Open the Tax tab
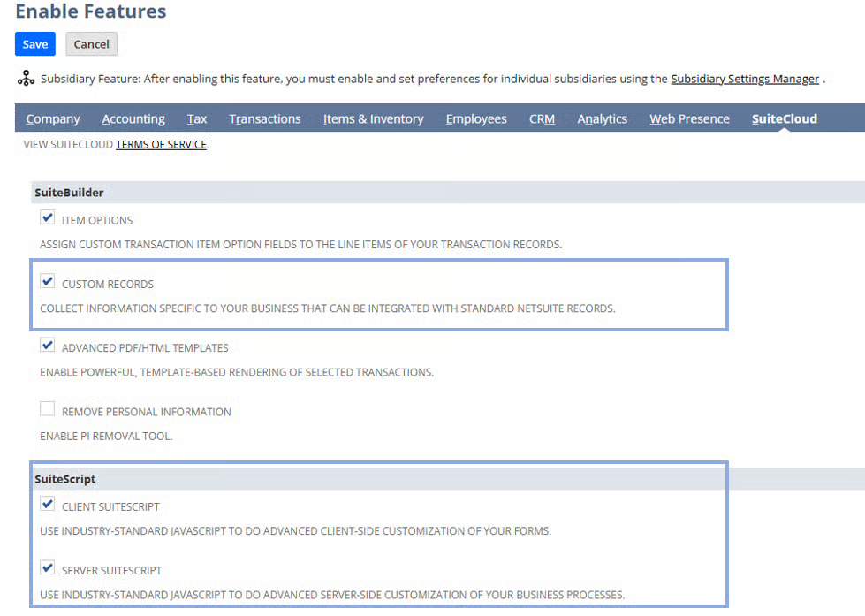This screenshot has height=616, width=865. (197, 118)
